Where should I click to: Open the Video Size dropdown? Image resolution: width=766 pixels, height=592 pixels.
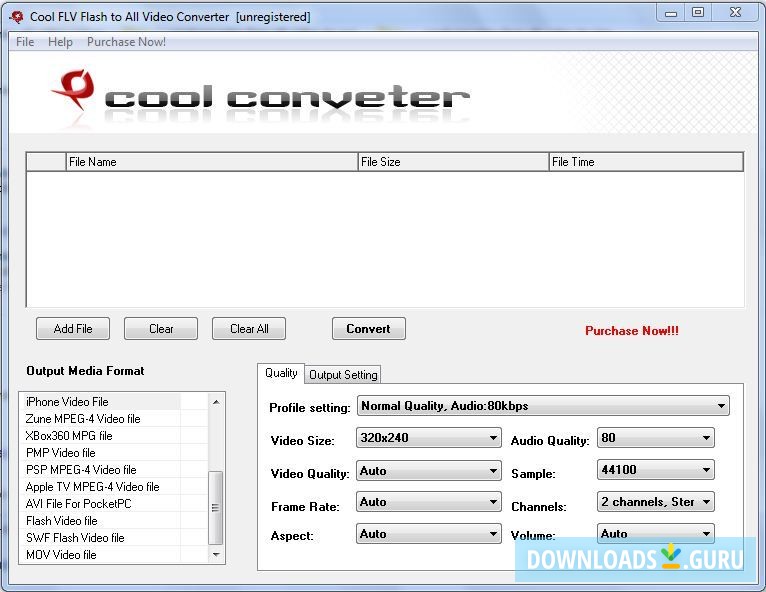428,438
